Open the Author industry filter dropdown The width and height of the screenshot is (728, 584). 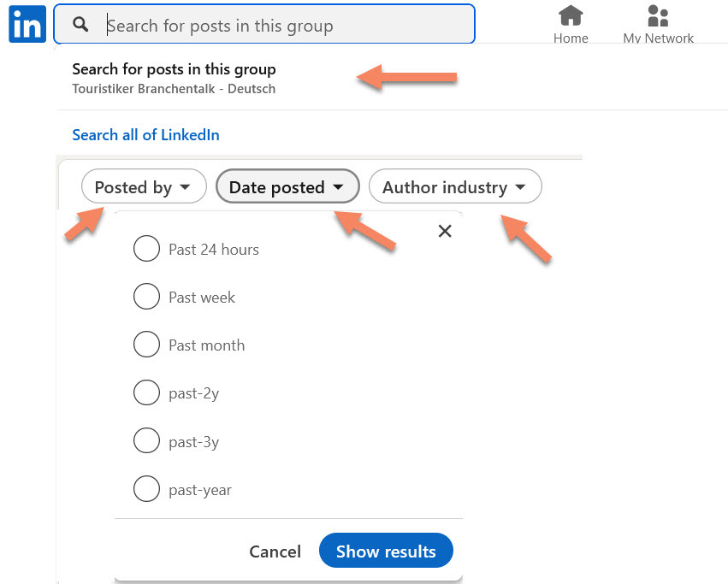[x=455, y=186]
